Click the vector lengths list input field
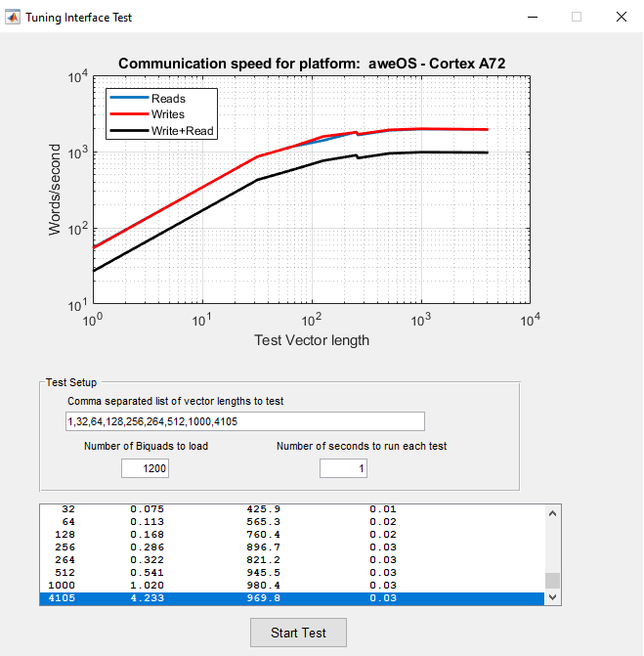This screenshot has width=644, height=656. tap(245, 421)
